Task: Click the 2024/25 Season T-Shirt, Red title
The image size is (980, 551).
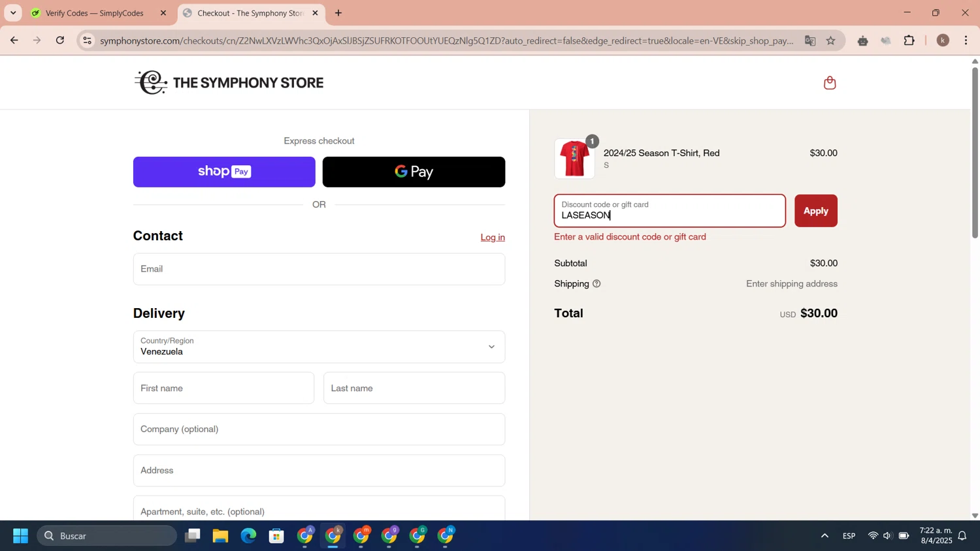Action: (x=661, y=153)
